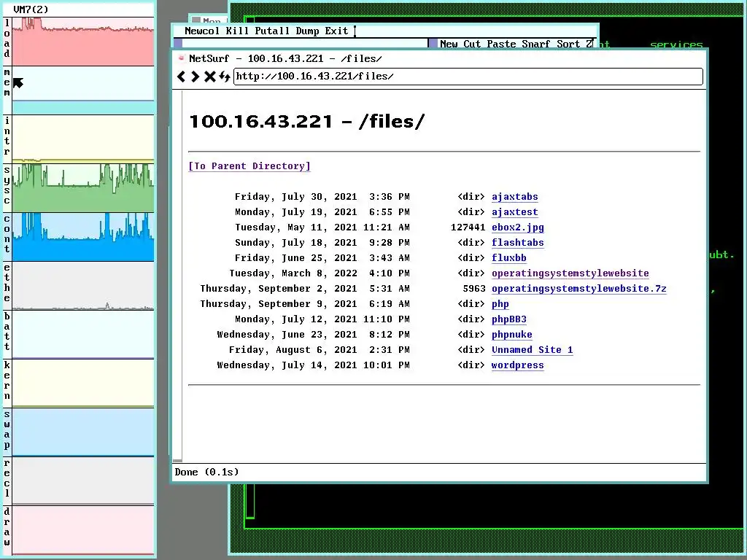Click Newcol in the acme tag bar

202,31
